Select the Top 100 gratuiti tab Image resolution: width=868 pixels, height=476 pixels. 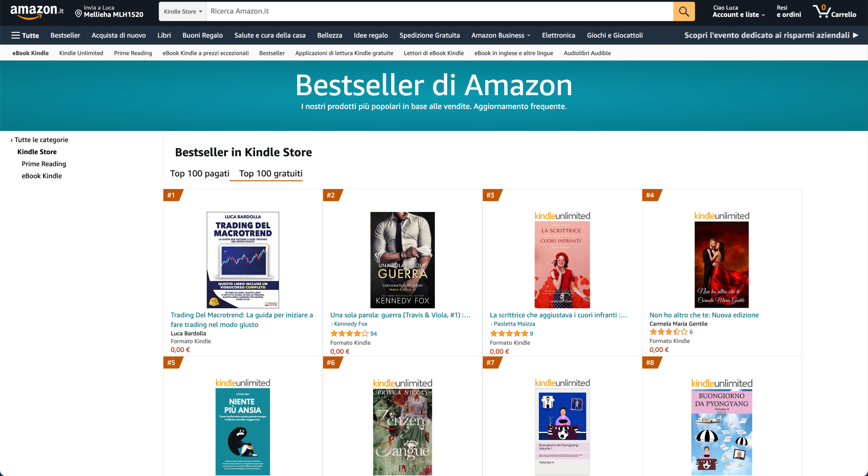tap(271, 173)
